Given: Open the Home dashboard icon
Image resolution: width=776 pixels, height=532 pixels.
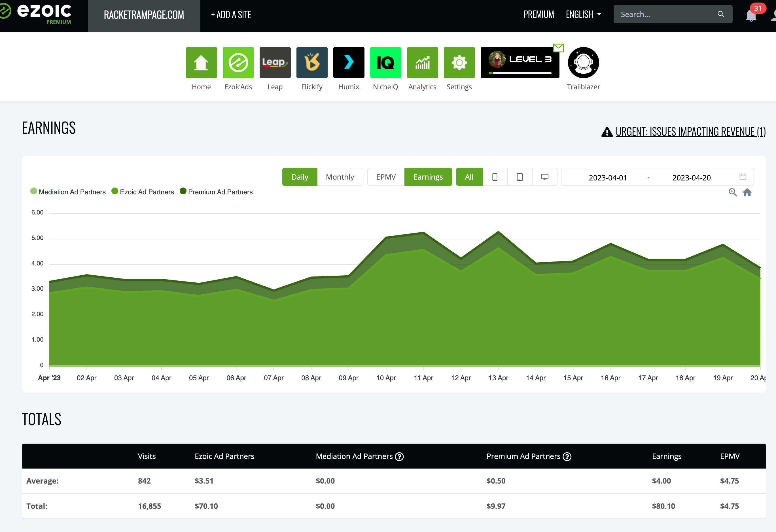Looking at the screenshot, I should 201,62.
